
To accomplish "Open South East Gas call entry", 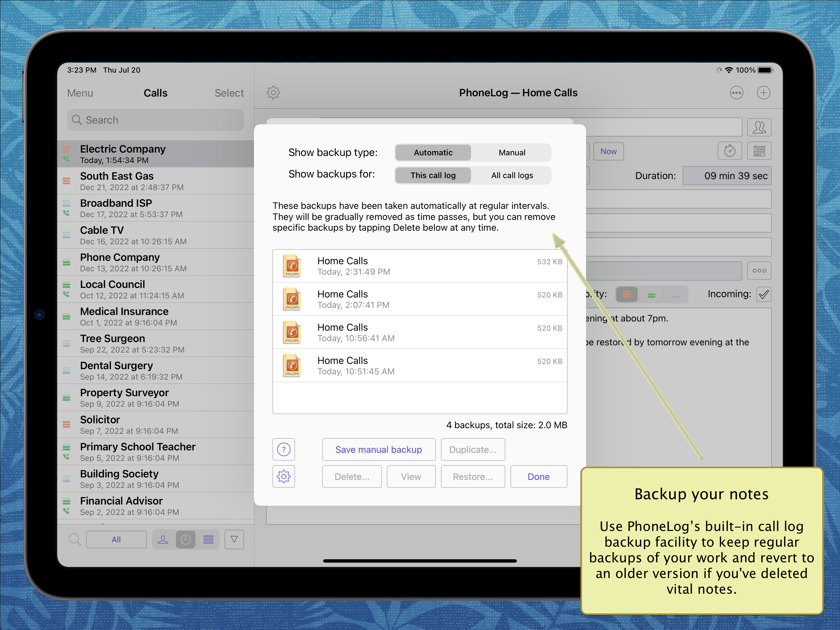I will point(156,181).
